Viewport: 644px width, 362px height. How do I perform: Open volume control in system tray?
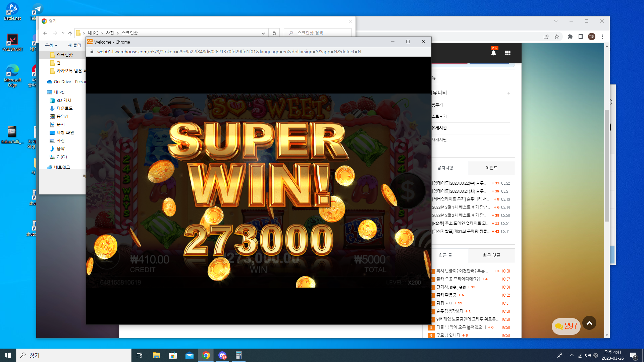tap(588, 355)
